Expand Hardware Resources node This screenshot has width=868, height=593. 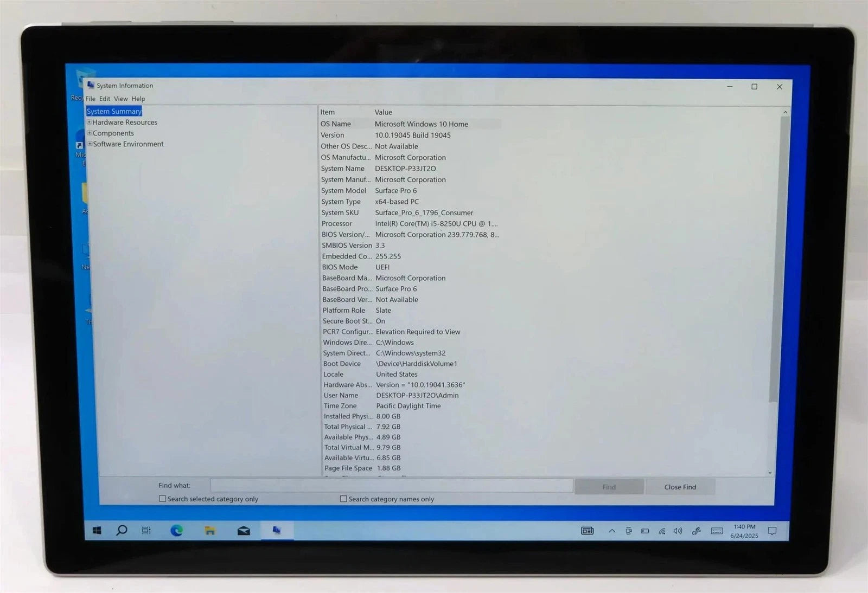click(x=90, y=122)
